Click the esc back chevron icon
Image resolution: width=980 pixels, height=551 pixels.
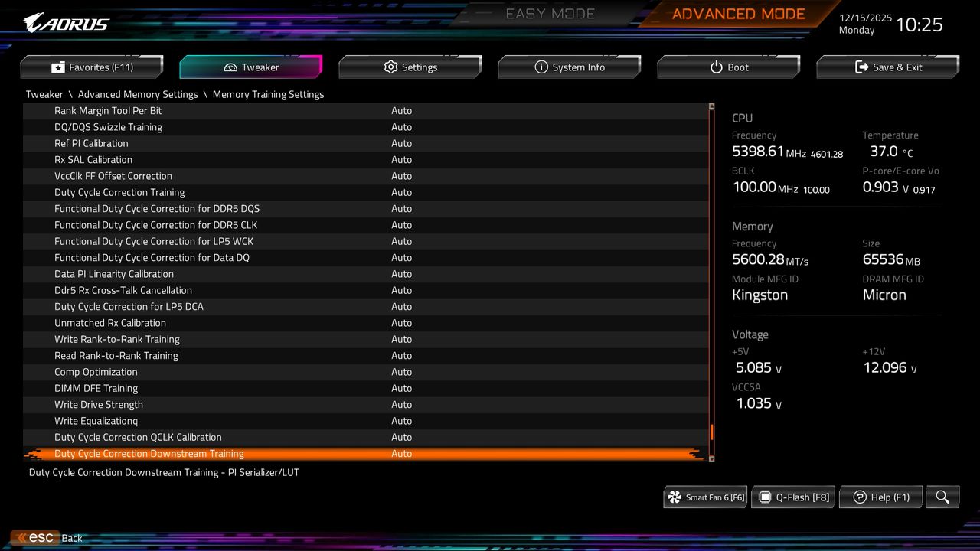[x=21, y=537]
